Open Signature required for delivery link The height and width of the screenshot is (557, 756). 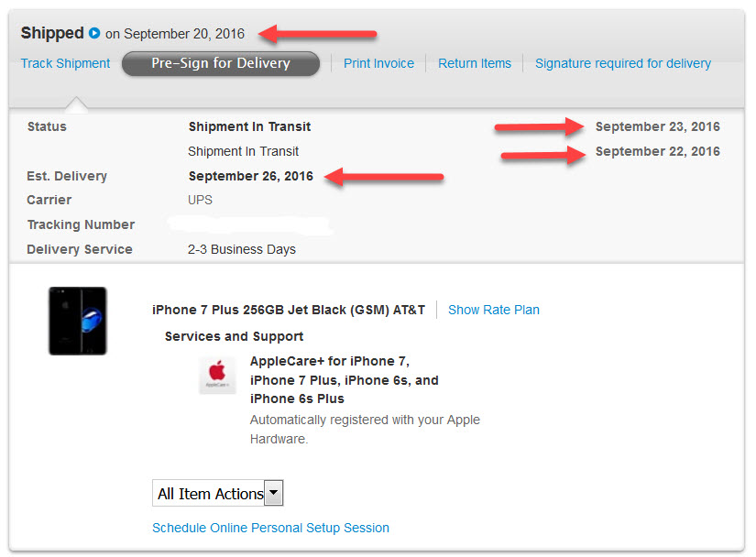623,63
